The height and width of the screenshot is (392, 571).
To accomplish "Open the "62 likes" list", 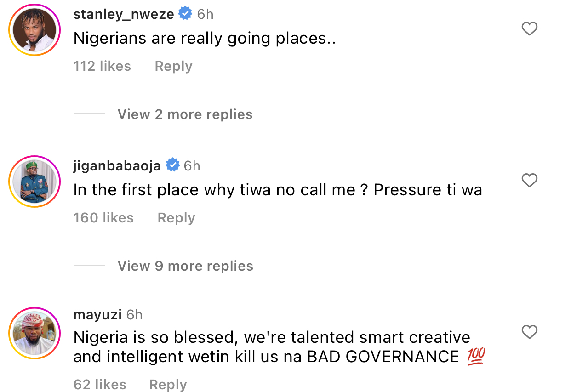I will click(x=100, y=385).
